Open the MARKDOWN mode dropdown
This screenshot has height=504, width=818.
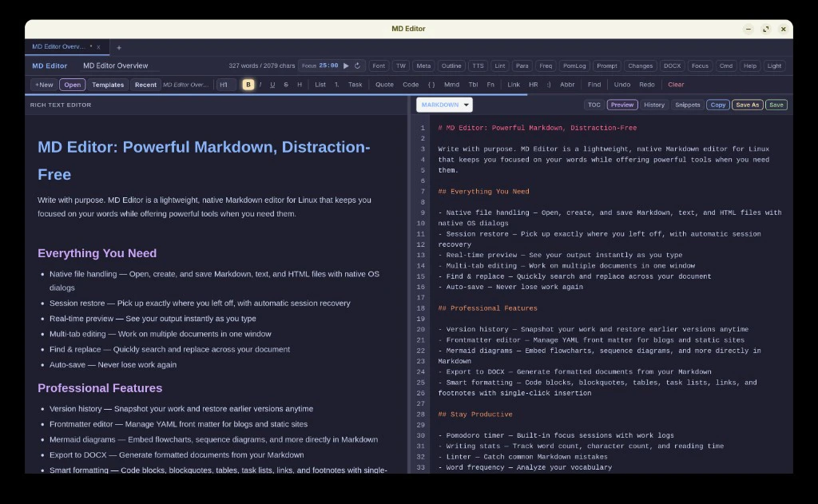coord(444,105)
